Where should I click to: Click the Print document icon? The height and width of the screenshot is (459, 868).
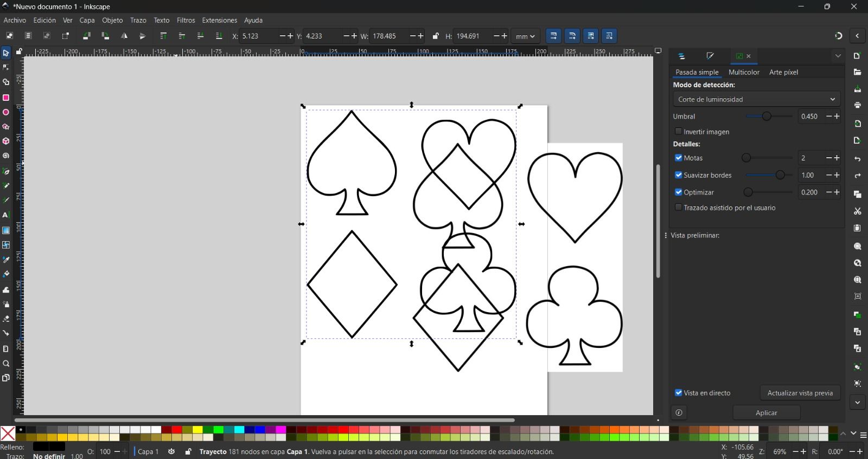pyautogui.click(x=858, y=105)
